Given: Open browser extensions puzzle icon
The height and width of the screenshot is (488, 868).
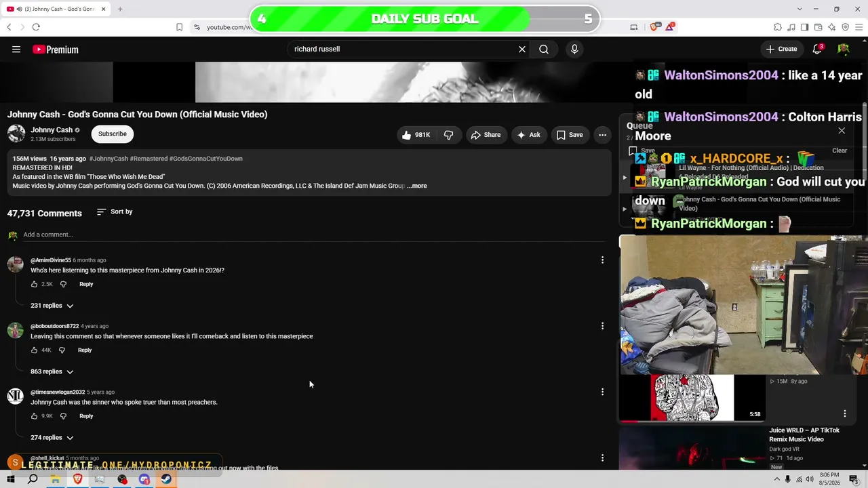Looking at the screenshot, I should [778, 27].
